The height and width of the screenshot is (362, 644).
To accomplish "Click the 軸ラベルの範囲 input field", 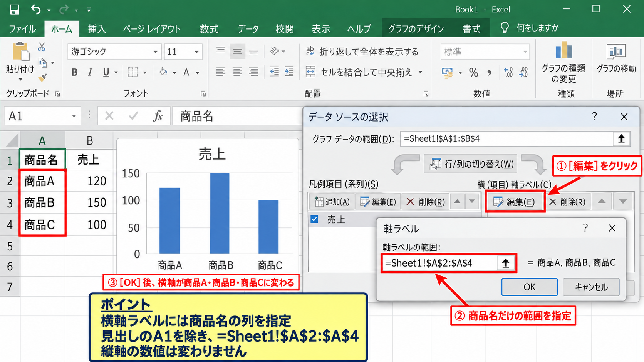I will pos(440,263).
